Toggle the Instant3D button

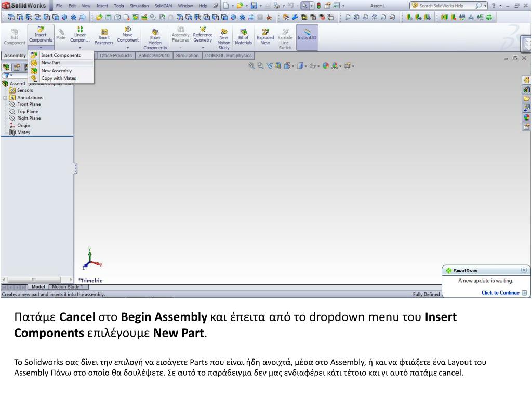307,37
